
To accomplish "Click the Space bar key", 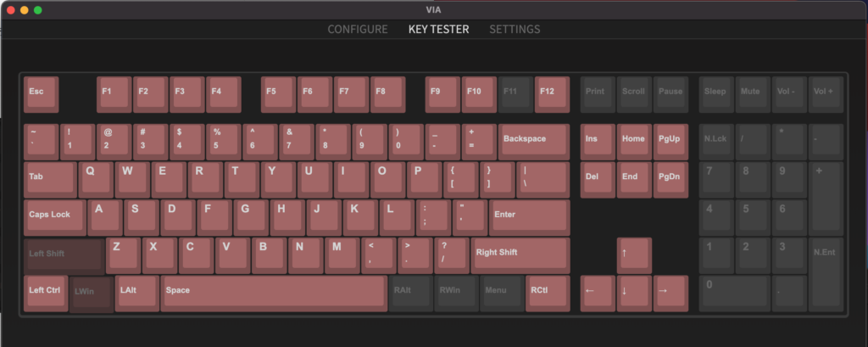I will tap(274, 294).
